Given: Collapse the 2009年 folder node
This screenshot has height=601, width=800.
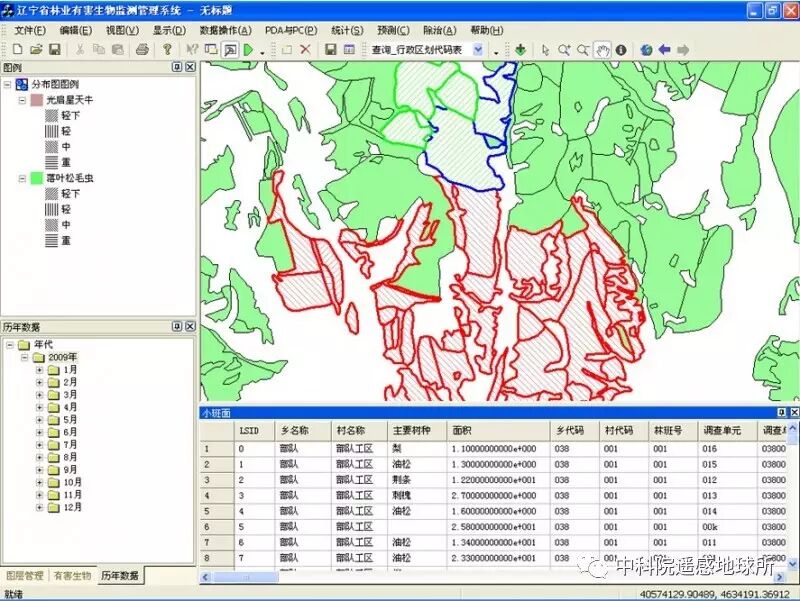Looking at the screenshot, I should click(x=24, y=357).
